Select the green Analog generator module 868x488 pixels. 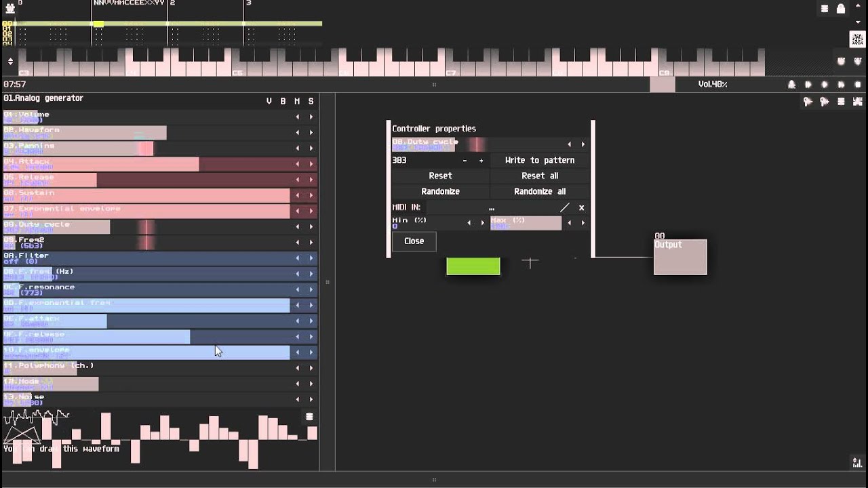[473, 266]
